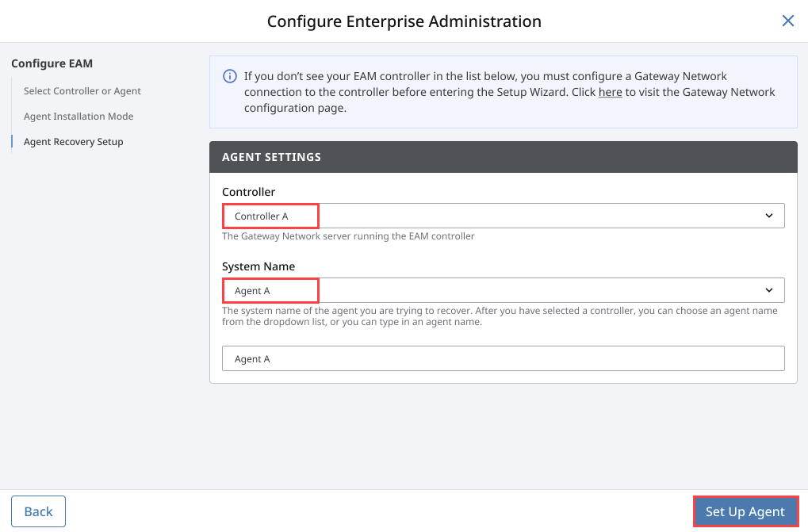Click the Set Up Agent button

(745, 511)
